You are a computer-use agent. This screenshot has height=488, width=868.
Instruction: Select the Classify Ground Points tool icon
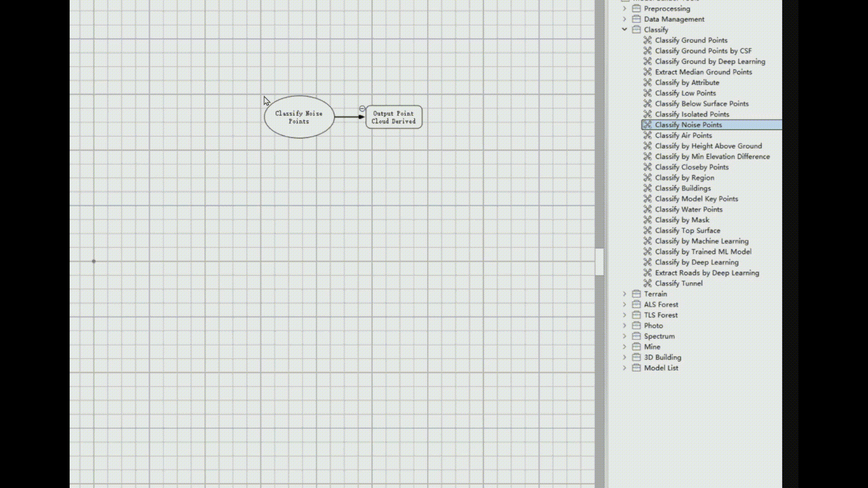(x=648, y=40)
